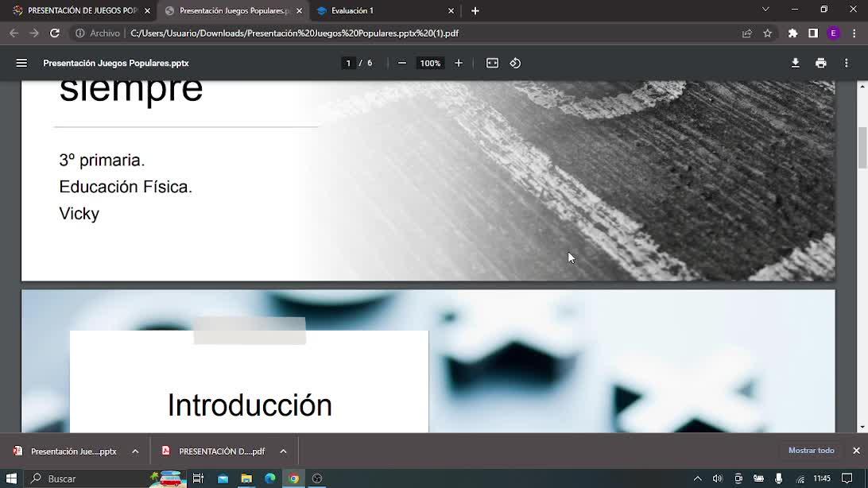Screen dimensions: 868x488
Task: View site information for Archivo
Action: (98, 33)
